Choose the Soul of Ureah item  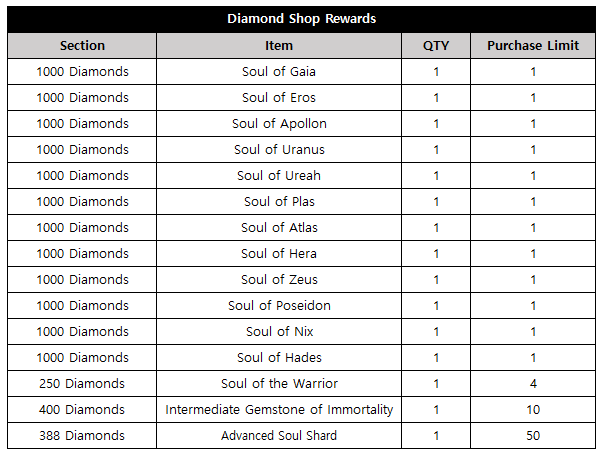(x=279, y=175)
